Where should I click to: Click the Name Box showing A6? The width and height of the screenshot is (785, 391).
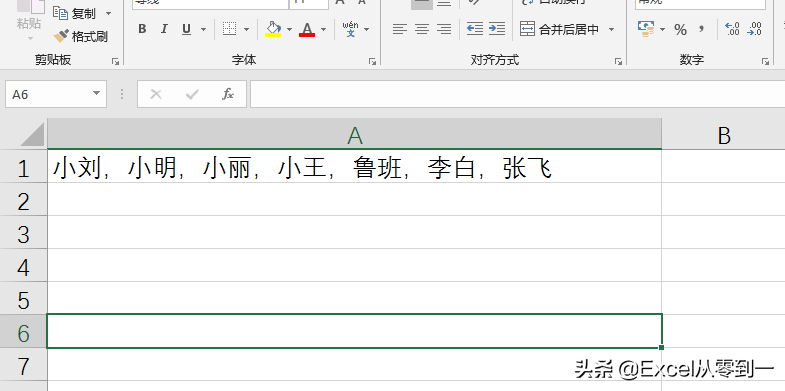[47, 94]
